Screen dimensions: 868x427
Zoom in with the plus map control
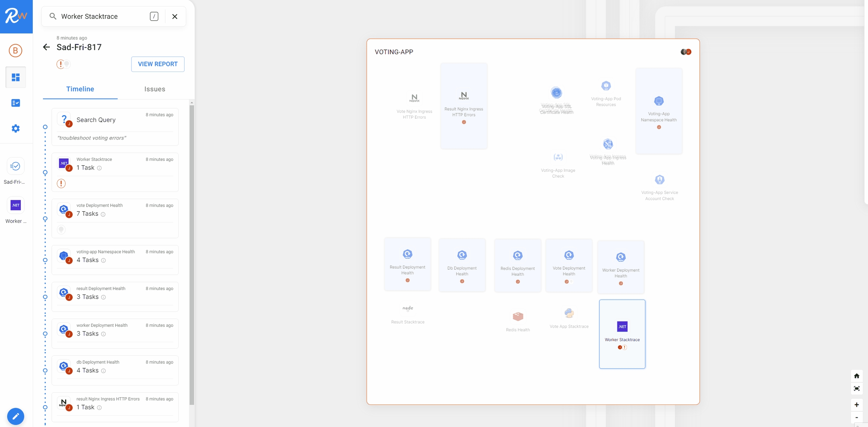(856, 405)
